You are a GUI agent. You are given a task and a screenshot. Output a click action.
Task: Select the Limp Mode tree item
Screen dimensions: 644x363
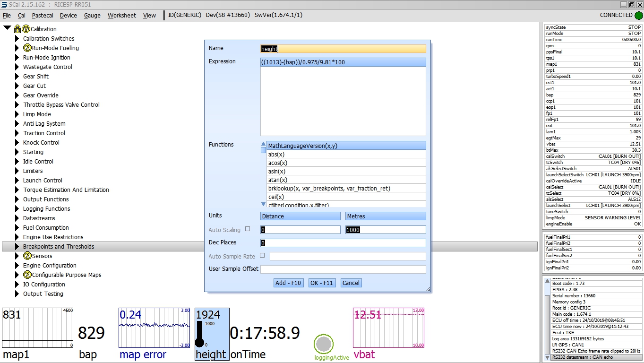tap(37, 114)
